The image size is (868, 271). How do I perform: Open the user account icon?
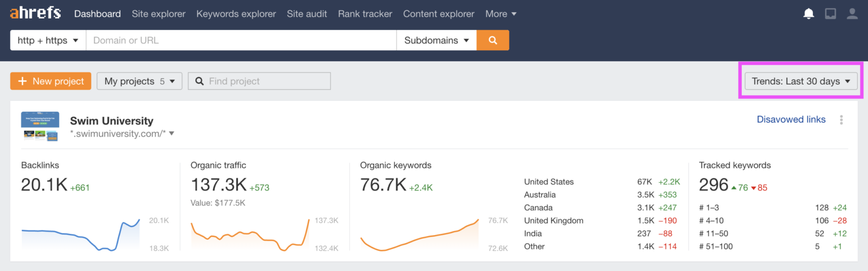pos(852,14)
